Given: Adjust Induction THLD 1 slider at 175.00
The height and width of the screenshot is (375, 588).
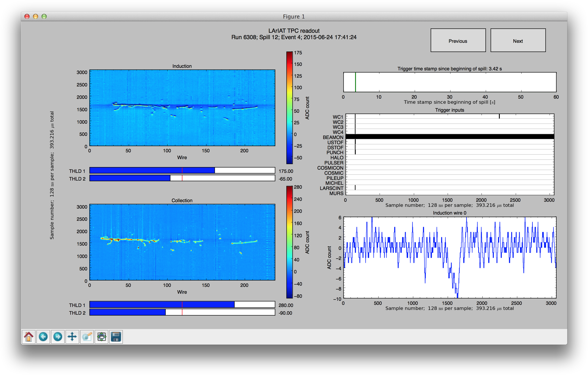Looking at the screenshot, I should click(215, 170).
